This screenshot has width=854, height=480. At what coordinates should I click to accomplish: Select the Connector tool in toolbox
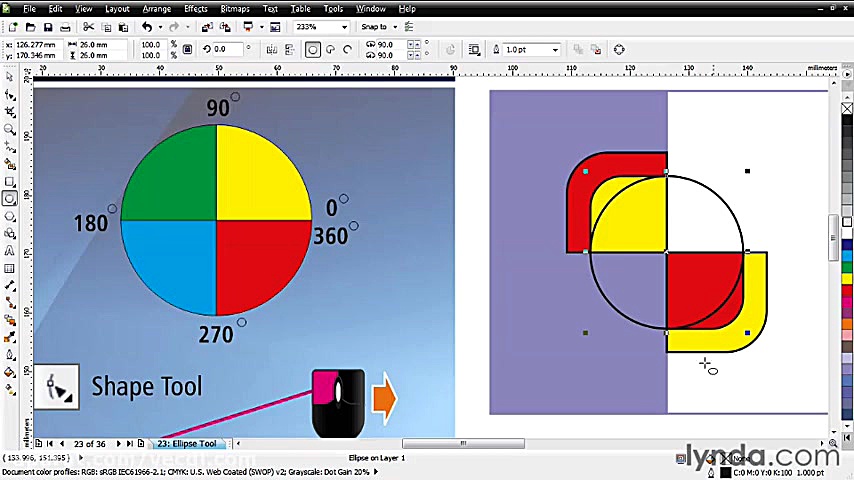pos(9,303)
